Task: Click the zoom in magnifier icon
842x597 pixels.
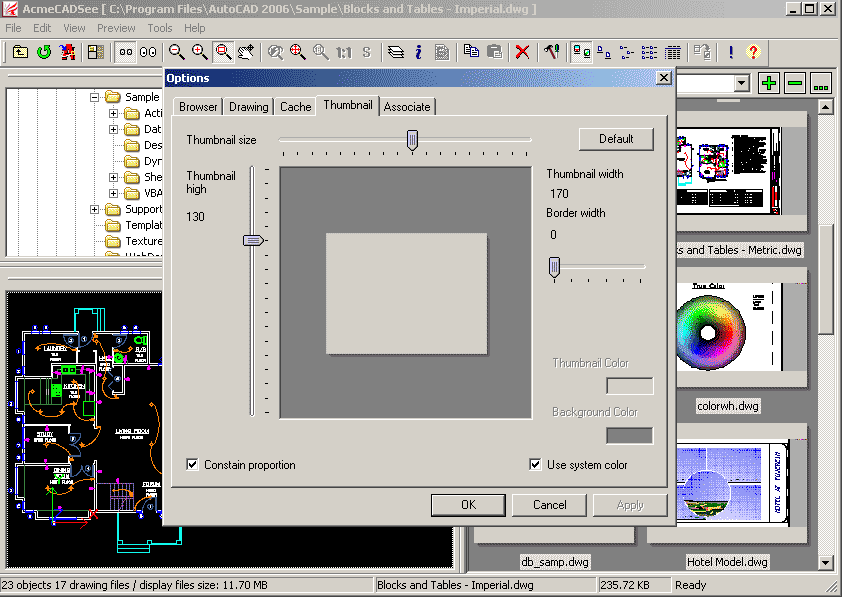Action: pyautogui.click(x=200, y=52)
